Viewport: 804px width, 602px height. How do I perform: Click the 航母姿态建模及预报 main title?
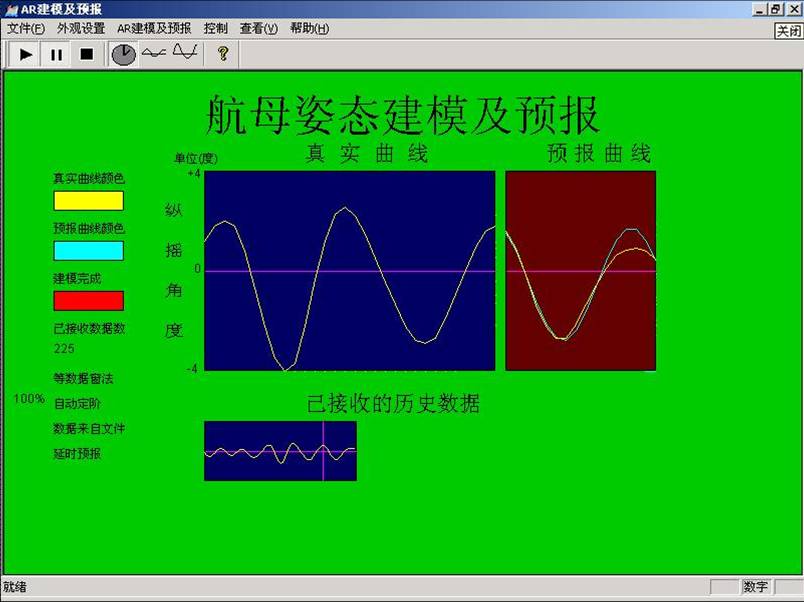tap(402, 115)
